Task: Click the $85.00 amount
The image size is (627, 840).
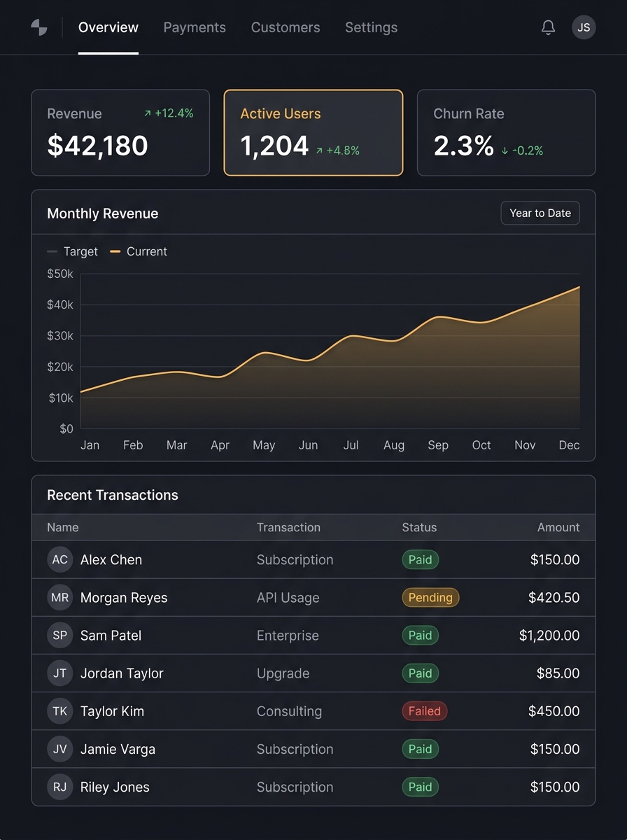Action: coord(558,673)
